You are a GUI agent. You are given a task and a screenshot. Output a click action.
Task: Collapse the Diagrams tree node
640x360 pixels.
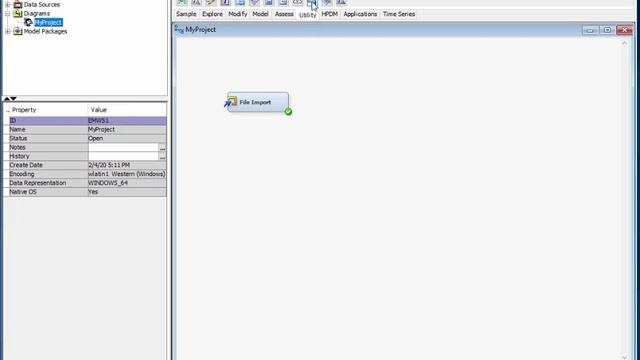pyautogui.click(x=8, y=13)
